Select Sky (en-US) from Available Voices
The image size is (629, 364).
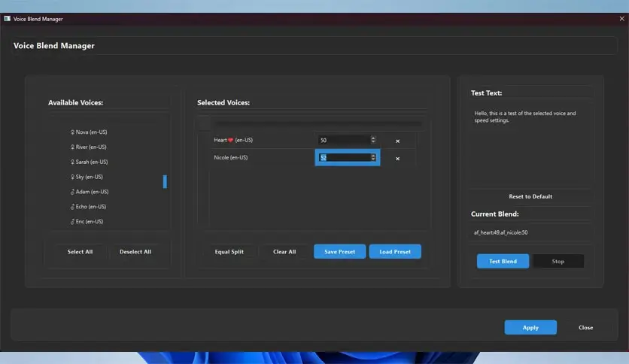click(x=87, y=177)
